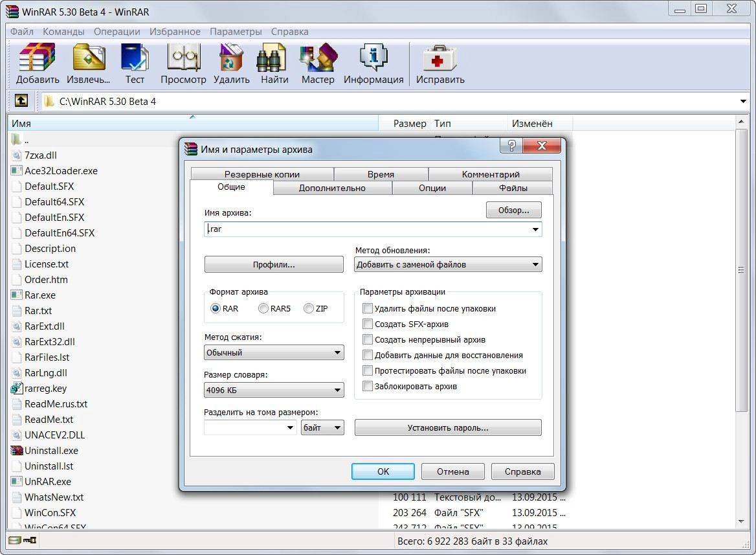Select the Uninstall.exe file icon
756x555 pixels.
coord(17,451)
